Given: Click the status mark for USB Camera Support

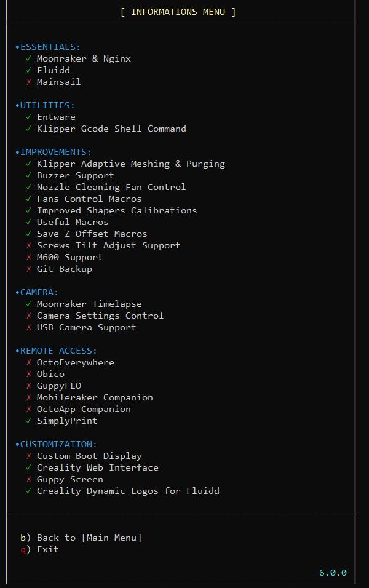Looking at the screenshot, I should pyautogui.click(x=29, y=327).
